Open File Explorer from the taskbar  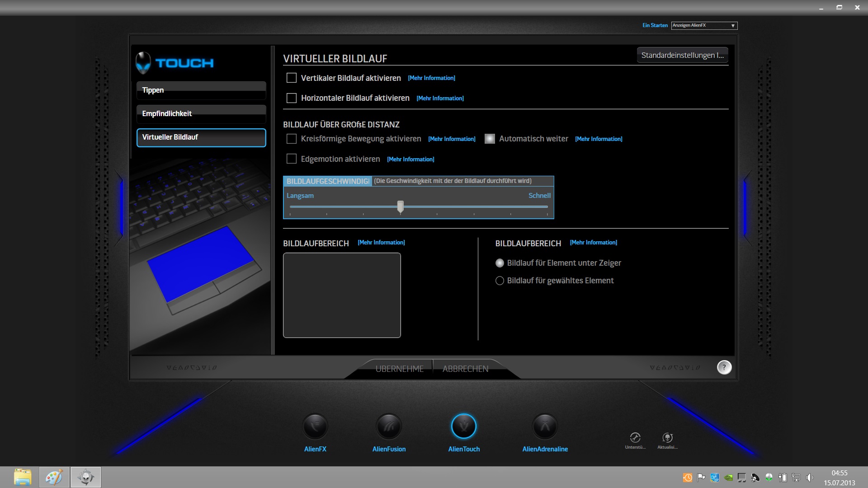(x=23, y=477)
